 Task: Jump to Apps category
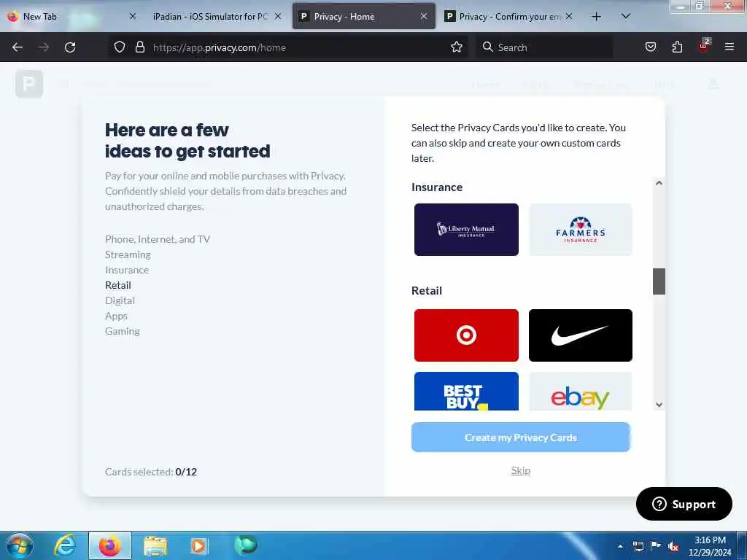tap(116, 316)
